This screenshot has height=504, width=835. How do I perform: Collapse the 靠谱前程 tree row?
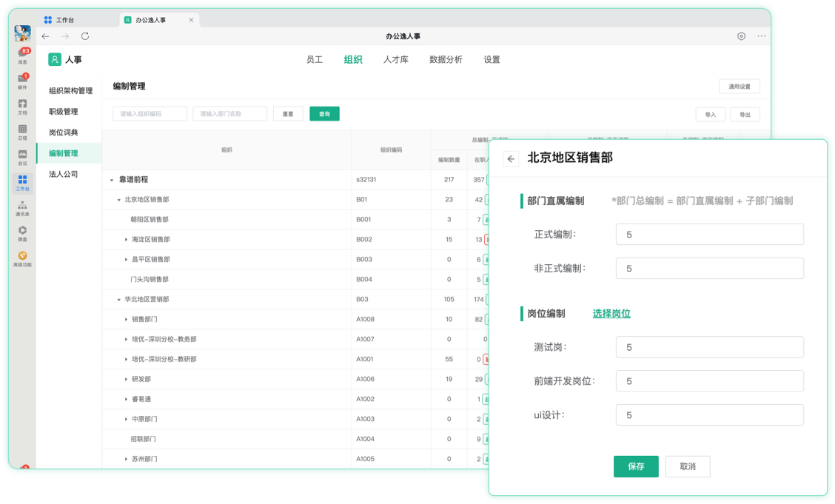112,180
